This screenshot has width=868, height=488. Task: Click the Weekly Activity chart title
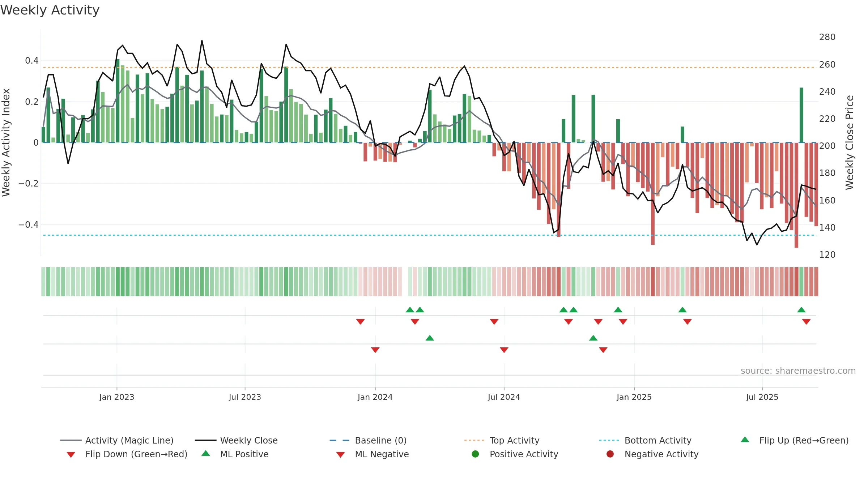50,10
